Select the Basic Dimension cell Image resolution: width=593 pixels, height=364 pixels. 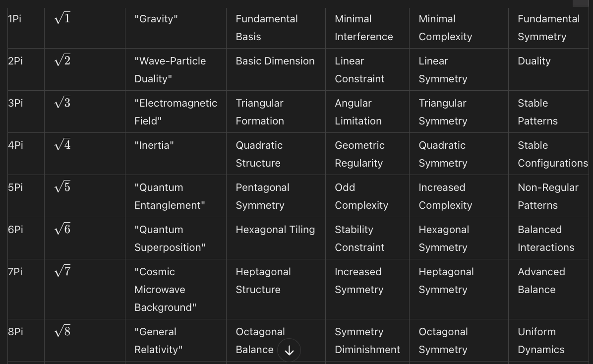275,61
